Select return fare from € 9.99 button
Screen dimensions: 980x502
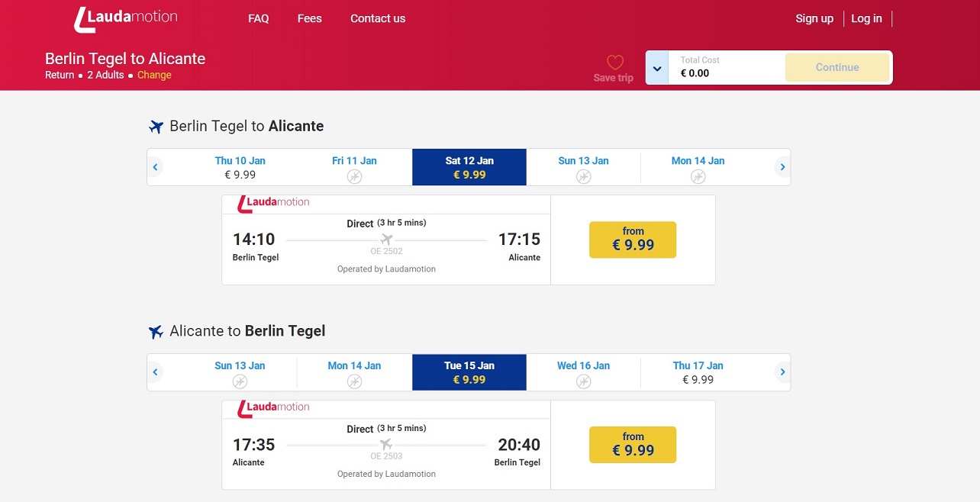(x=633, y=445)
